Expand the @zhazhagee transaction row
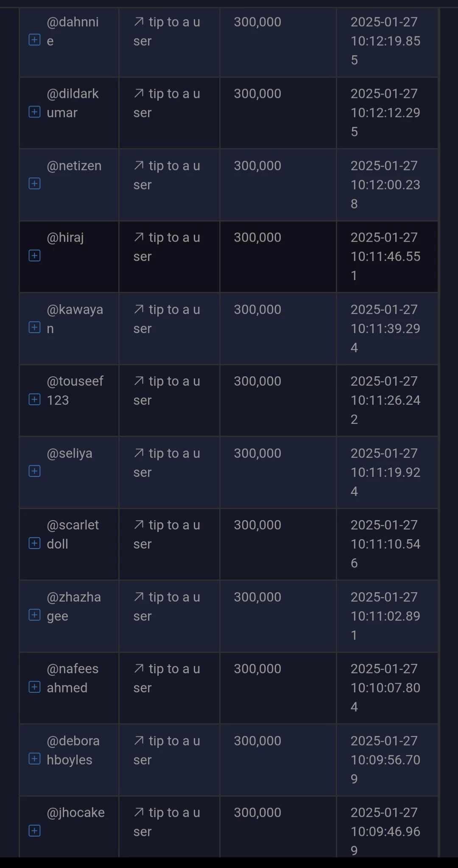The image size is (458, 868). 34,615
